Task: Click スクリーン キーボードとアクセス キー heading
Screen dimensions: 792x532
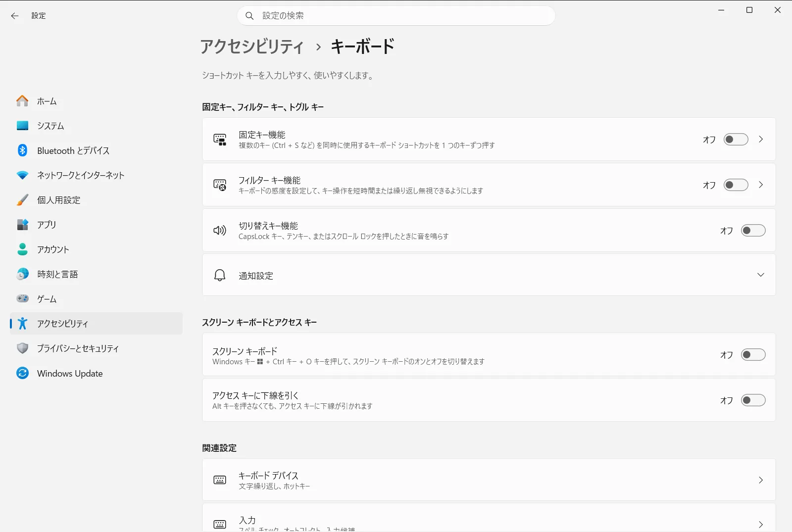Action: [259, 322]
